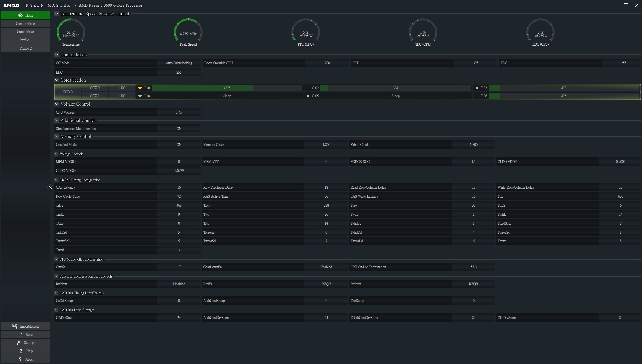
Task: Click the GearDownEn Enabled value
Action: (x=326, y=267)
